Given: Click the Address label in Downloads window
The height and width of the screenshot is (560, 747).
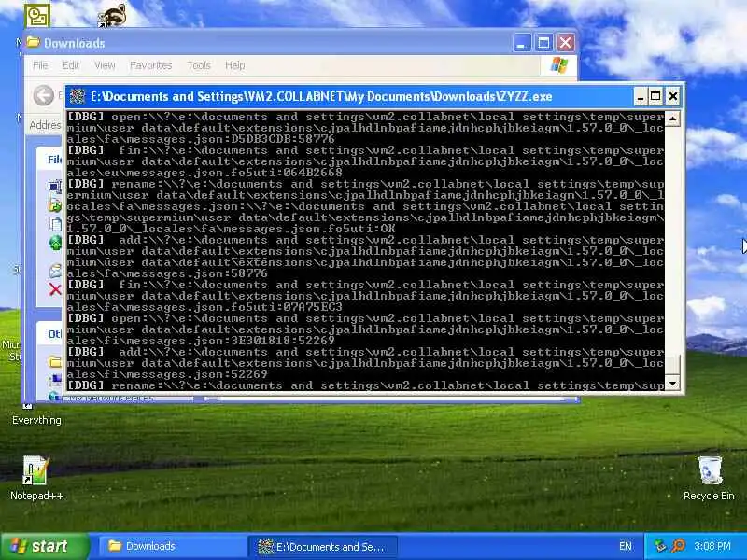Looking at the screenshot, I should click(45, 125).
